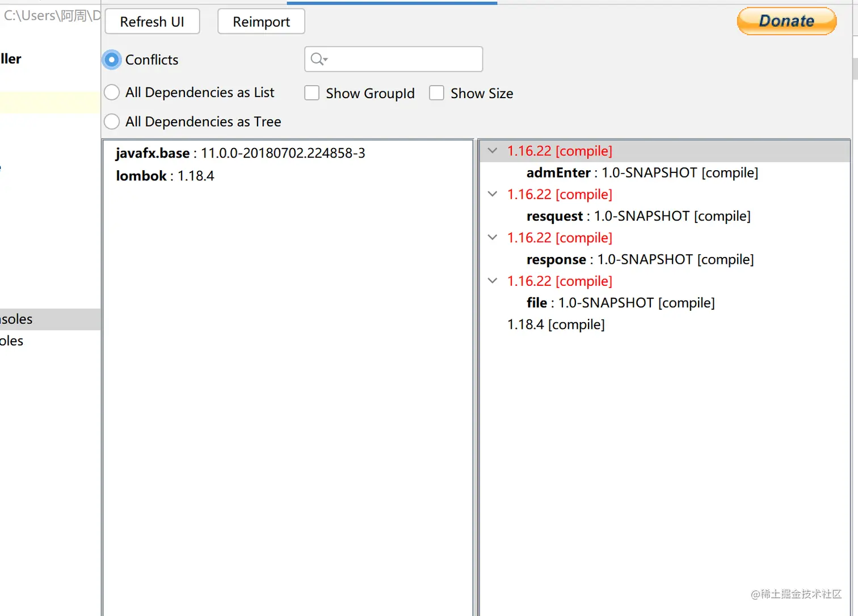
Task: Enable the Show Size checkbox
Action: tap(436, 93)
